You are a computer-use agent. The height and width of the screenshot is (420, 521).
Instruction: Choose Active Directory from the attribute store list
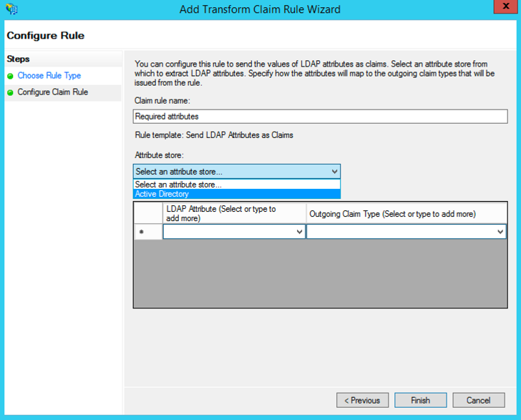coord(236,194)
